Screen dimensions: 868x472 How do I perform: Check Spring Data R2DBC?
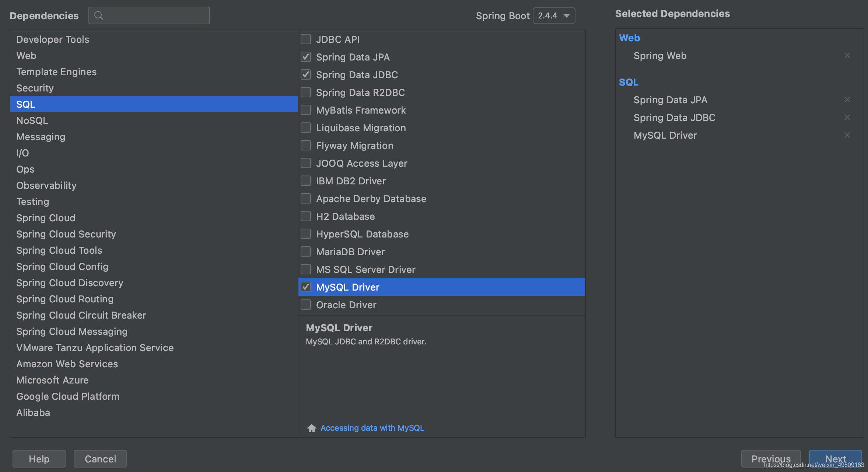(306, 92)
